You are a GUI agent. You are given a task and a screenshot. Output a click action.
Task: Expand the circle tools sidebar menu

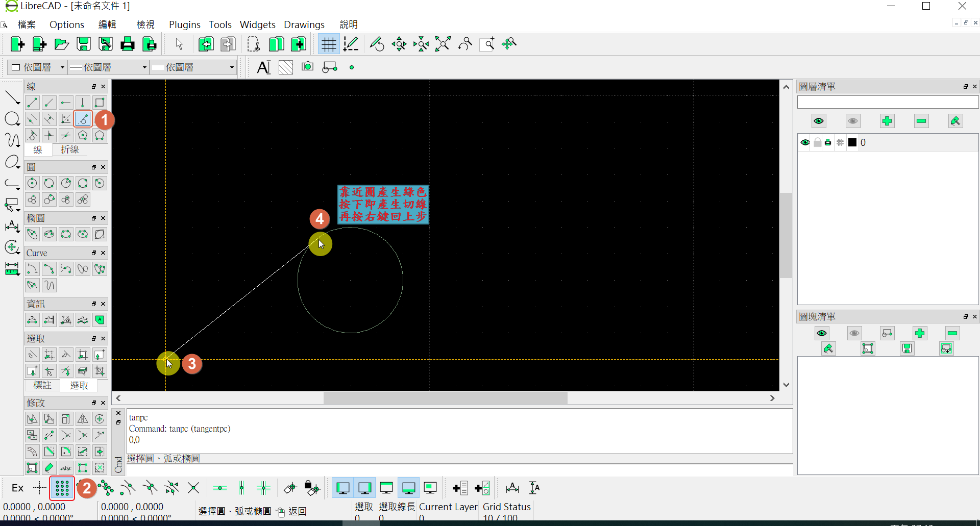[12, 119]
